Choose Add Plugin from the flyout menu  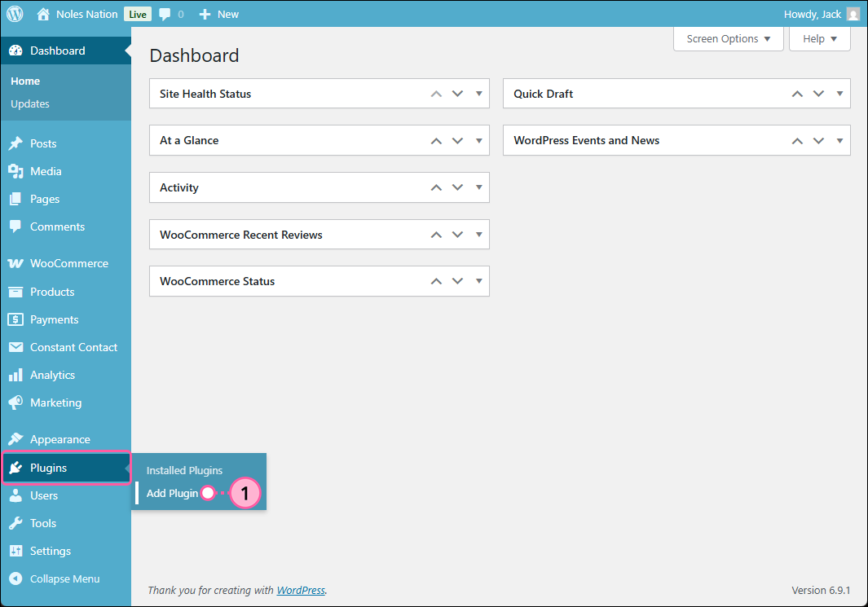pyautogui.click(x=170, y=493)
